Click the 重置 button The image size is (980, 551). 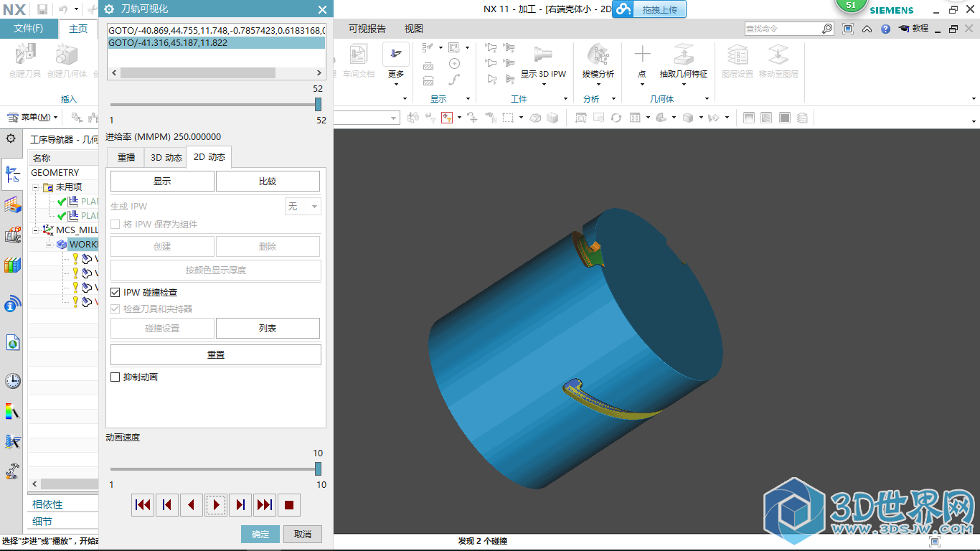click(215, 355)
